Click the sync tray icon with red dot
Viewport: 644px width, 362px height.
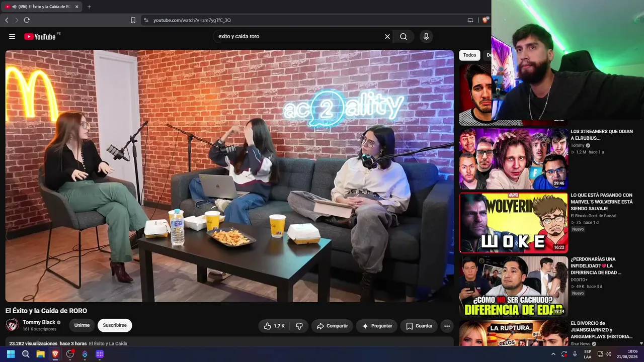[564, 354]
